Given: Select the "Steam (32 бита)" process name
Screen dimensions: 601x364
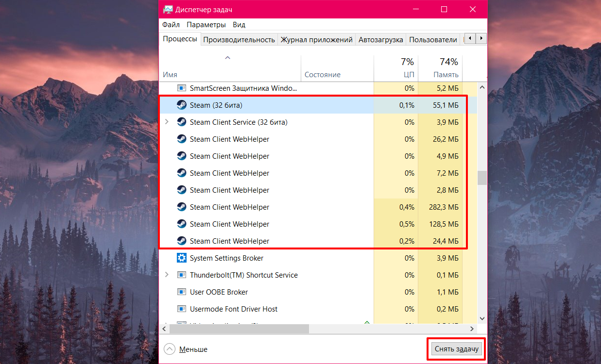Looking at the screenshot, I should (x=216, y=105).
